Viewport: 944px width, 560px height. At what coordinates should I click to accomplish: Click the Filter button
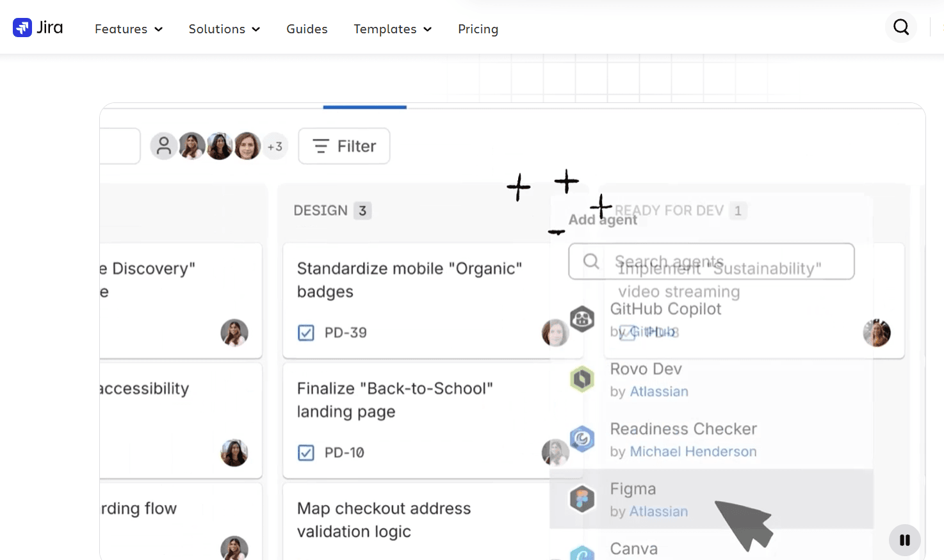pos(344,146)
